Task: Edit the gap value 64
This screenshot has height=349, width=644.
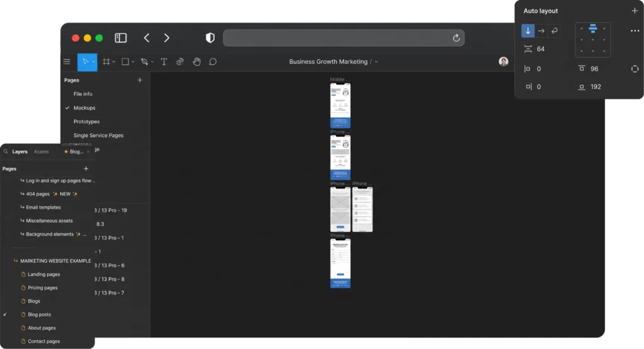Action: point(540,49)
